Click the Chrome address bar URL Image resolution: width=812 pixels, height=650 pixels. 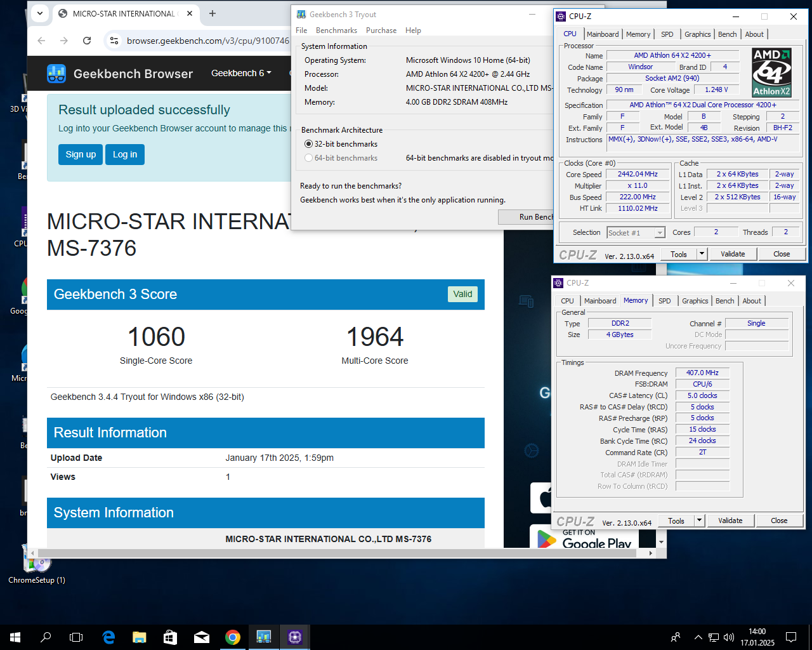(x=207, y=41)
